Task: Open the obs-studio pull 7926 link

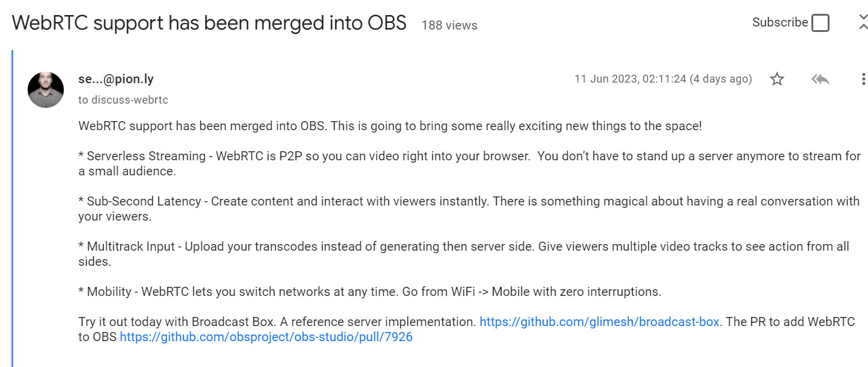Action: [266, 337]
